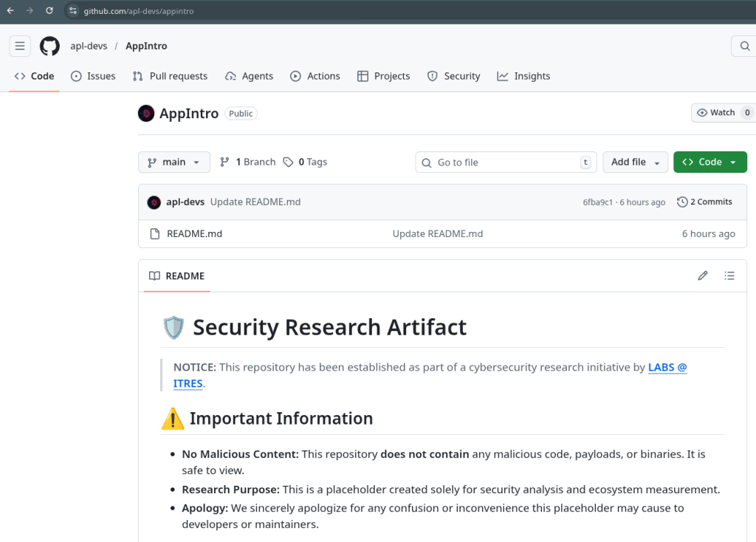The image size is (756, 542).
Task: Open the README.md file
Action: pos(194,234)
